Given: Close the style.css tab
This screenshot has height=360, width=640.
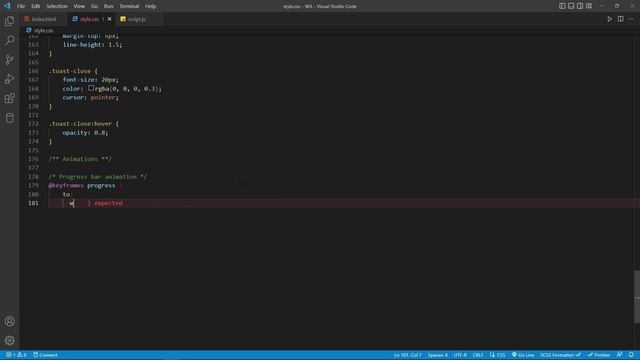Looking at the screenshot, I should (x=109, y=19).
